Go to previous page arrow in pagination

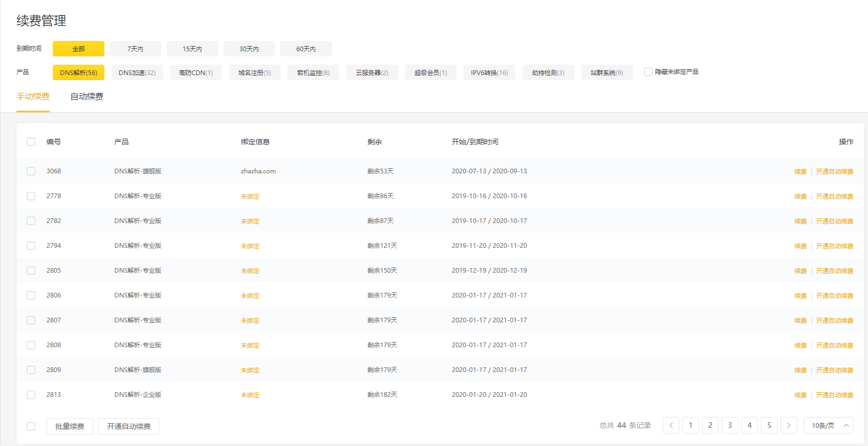click(671, 425)
